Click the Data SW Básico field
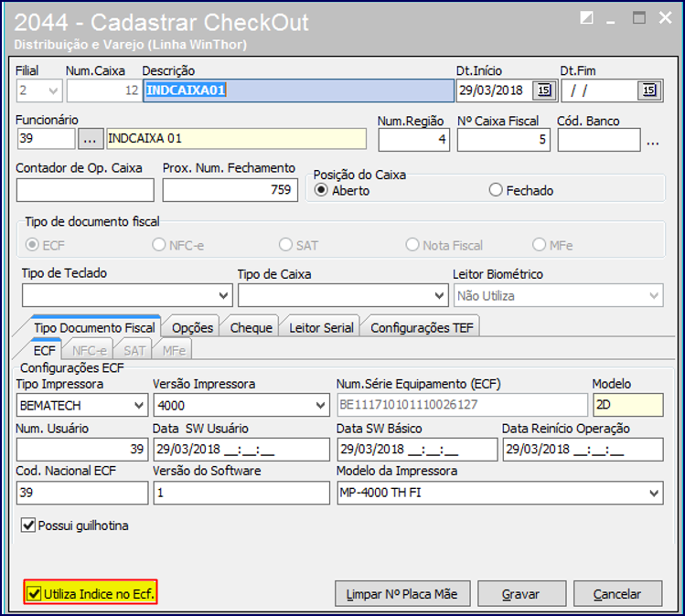This screenshot has width=685, height=616. coord(417,450)
